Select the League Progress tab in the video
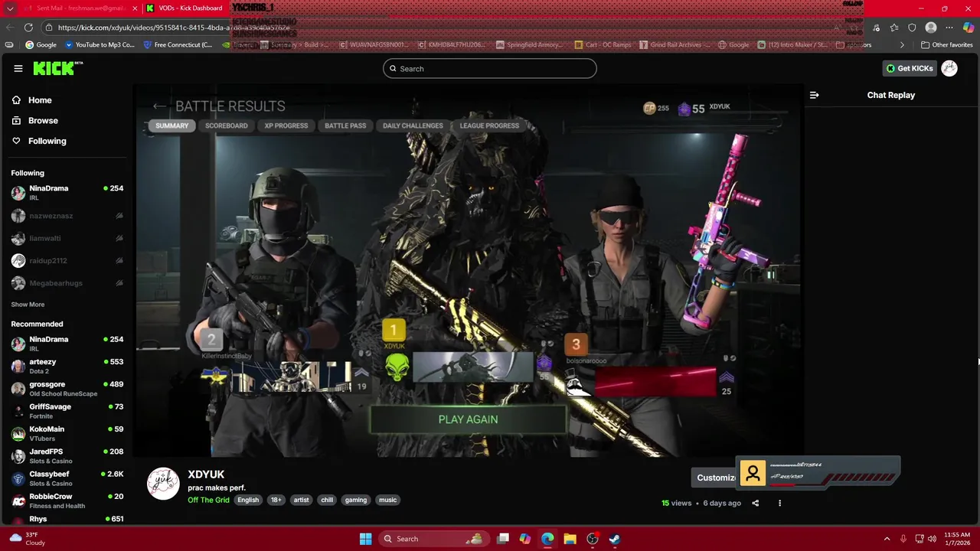Viewport: 980px width, 551px height. point(489,126)
